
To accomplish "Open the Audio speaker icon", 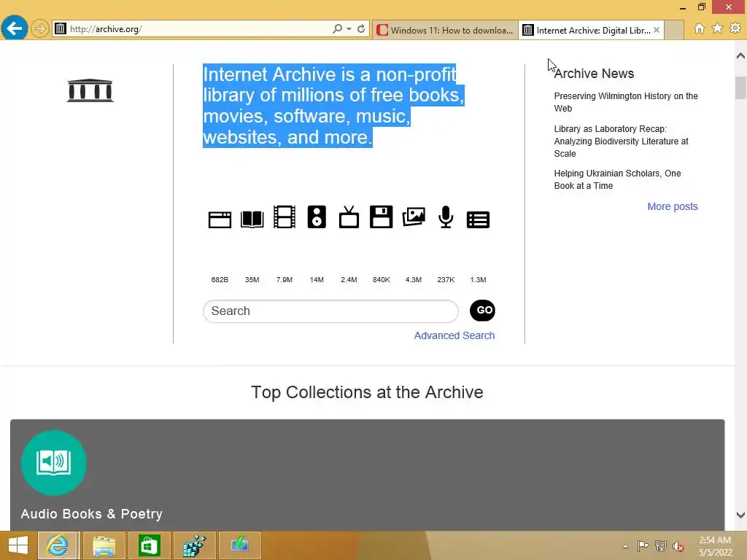I will [317, 217].
